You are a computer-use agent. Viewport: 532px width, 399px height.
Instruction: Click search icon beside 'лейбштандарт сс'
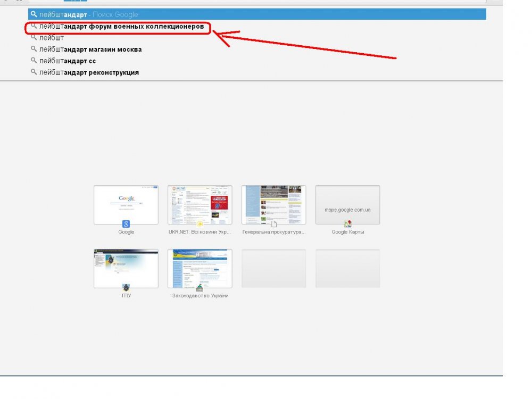click(x=34, y=61)
